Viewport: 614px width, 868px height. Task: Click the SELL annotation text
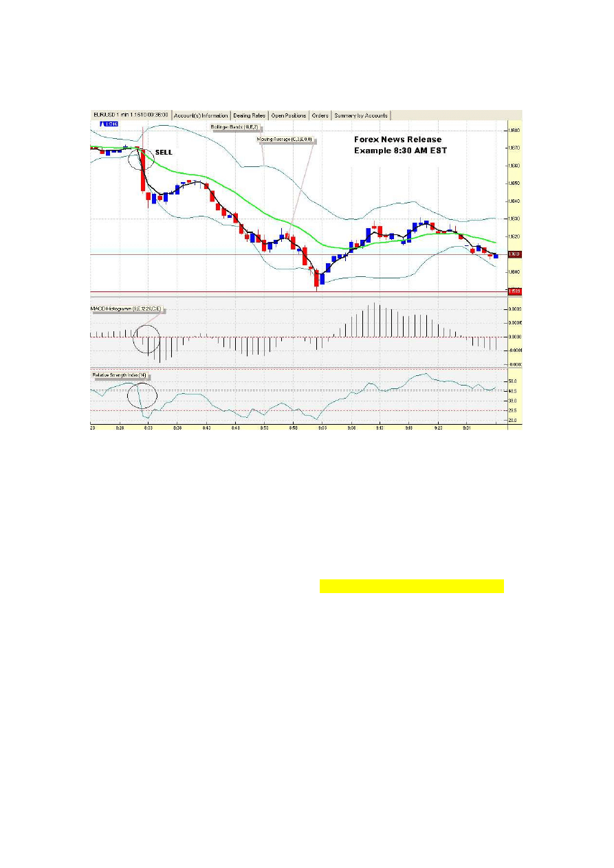coord(164,152)
